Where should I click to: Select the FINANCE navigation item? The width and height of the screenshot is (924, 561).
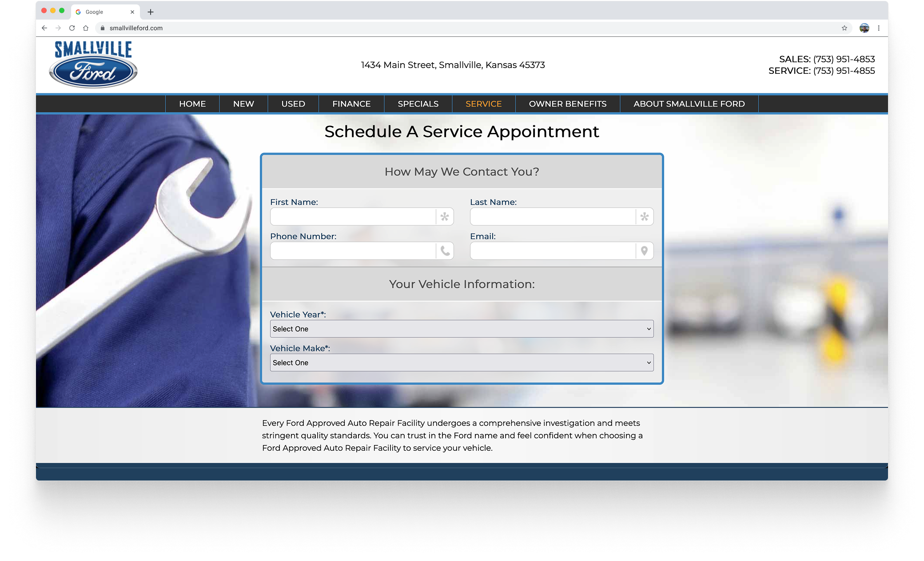click(351, 104)
